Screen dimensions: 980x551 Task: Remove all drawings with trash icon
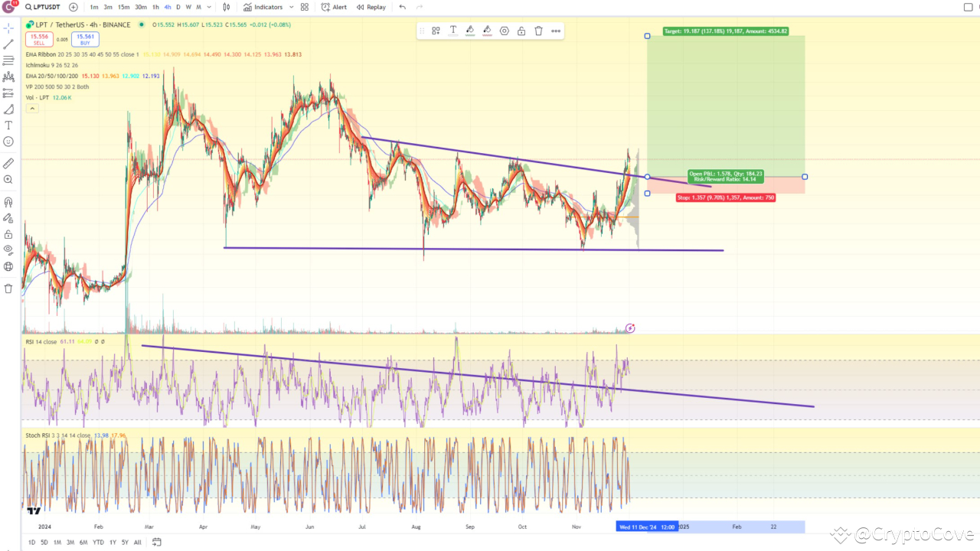[x=8, y=289]
